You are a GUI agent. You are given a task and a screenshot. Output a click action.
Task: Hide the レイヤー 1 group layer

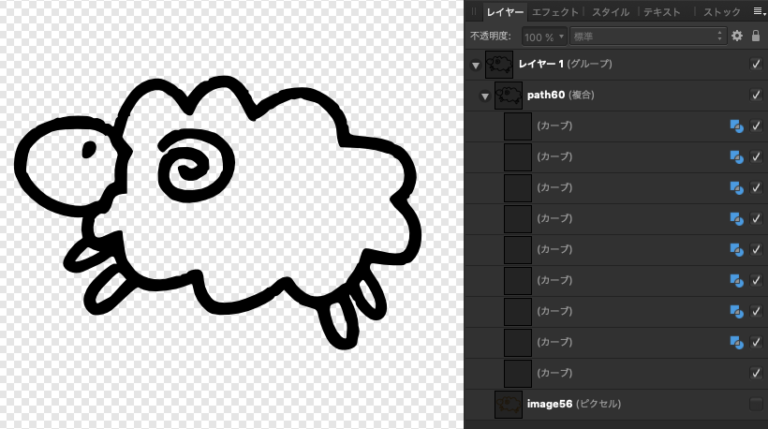pos(756,65)
